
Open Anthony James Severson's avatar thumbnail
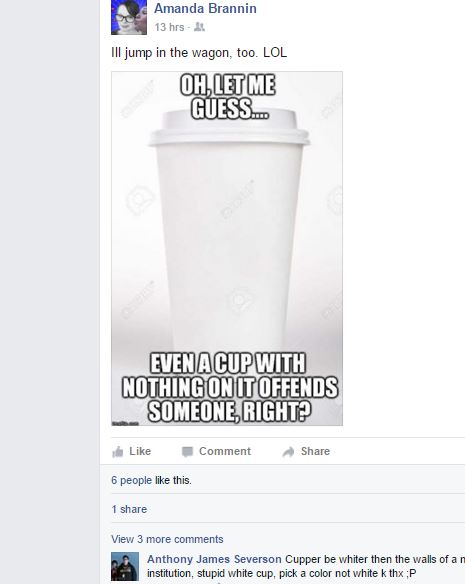[x=125, y=566]
